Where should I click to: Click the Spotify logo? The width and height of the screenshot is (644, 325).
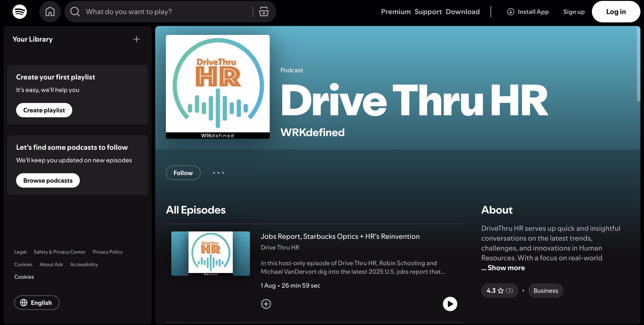click(x=19, y=11)
